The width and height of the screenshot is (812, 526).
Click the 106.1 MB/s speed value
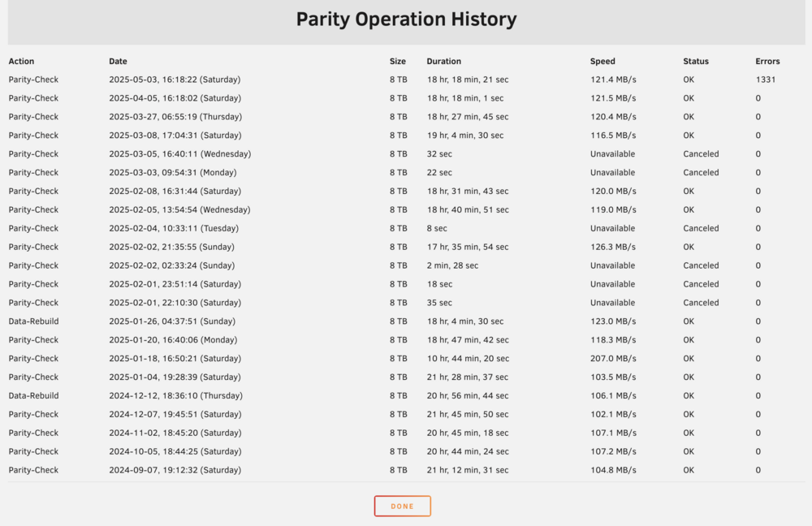(613, 396)
